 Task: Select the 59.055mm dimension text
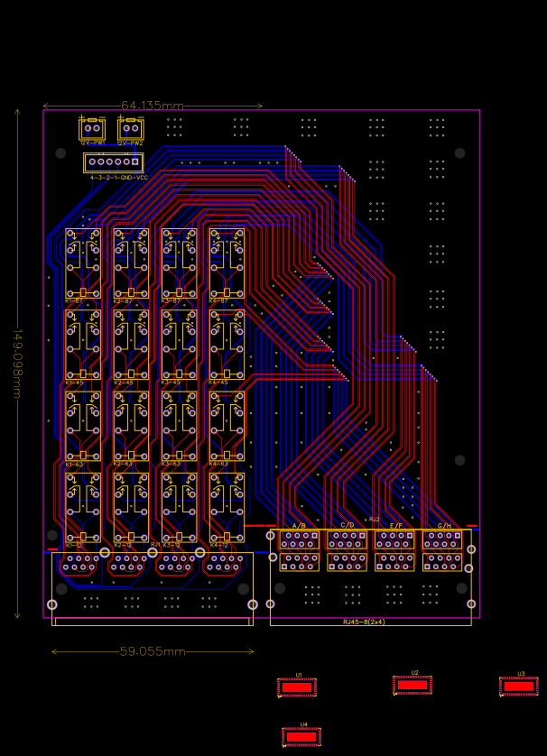point(153,652)
